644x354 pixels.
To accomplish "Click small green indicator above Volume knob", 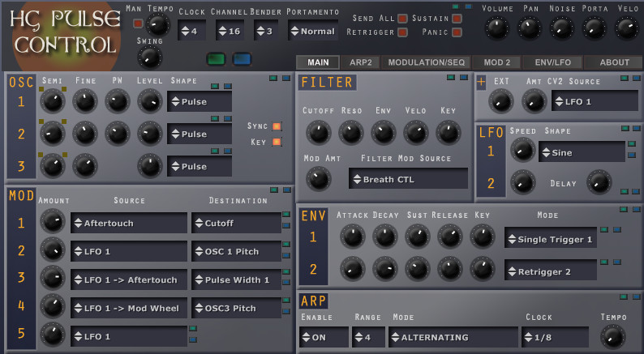I will [x=456, y=6].
